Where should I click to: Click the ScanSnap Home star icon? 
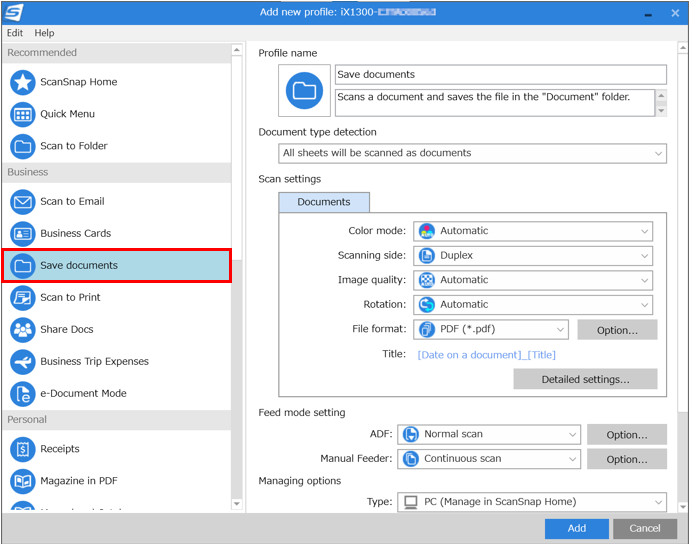[22, 82]
